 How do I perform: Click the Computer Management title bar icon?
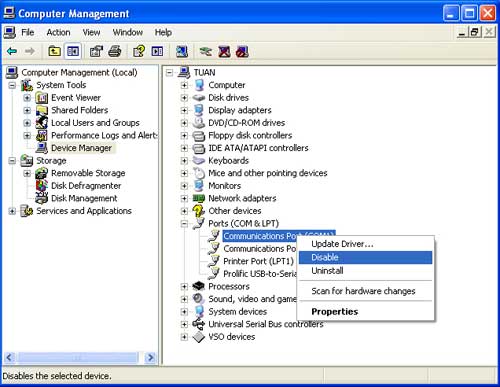pyautogui.click(x=9, y=13)
